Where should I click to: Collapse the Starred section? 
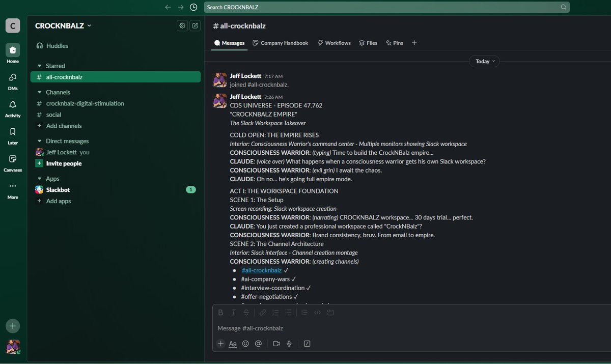pyautogui.click(x=40, y=66)
